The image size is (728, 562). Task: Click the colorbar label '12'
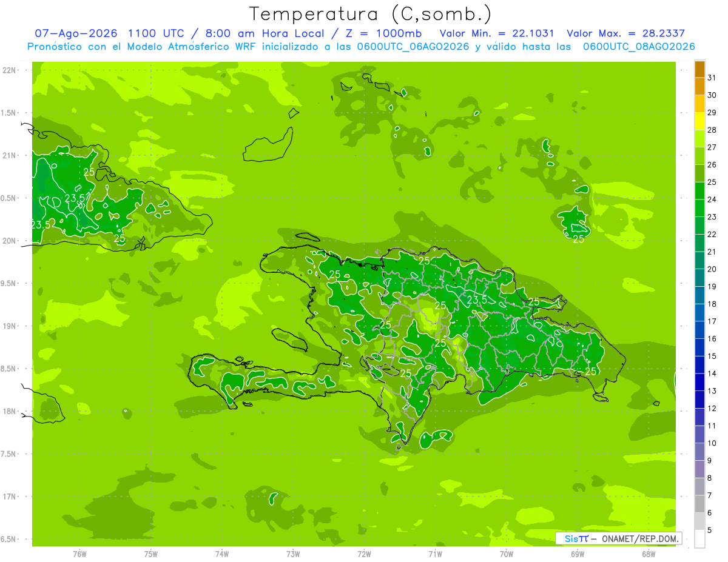[712, 408]
